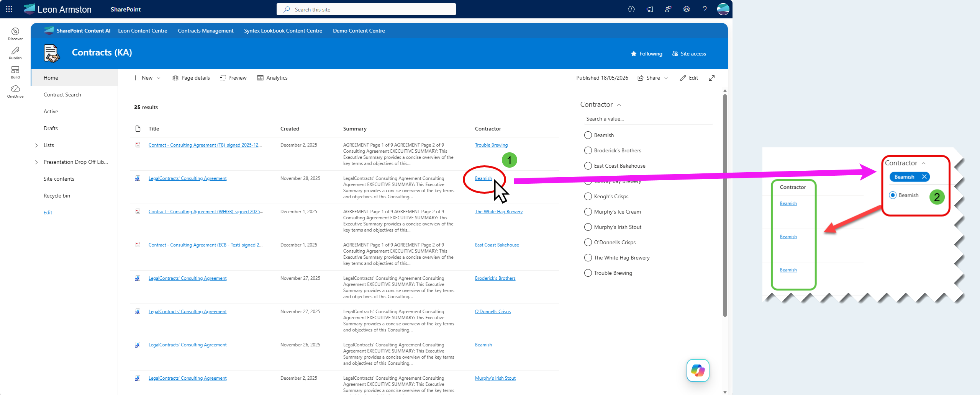This screenshot has height=395, width=980.
Task: Click the expand to full screen icon
Action: tap(712, 78)
